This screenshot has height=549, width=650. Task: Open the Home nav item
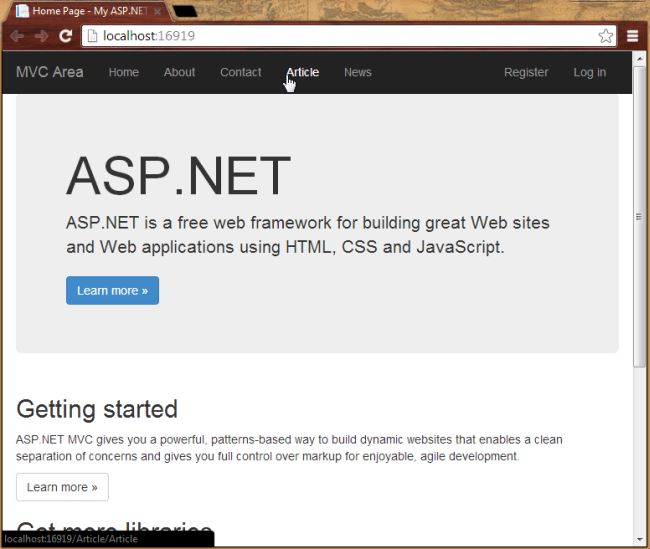[x=124, y=72]
